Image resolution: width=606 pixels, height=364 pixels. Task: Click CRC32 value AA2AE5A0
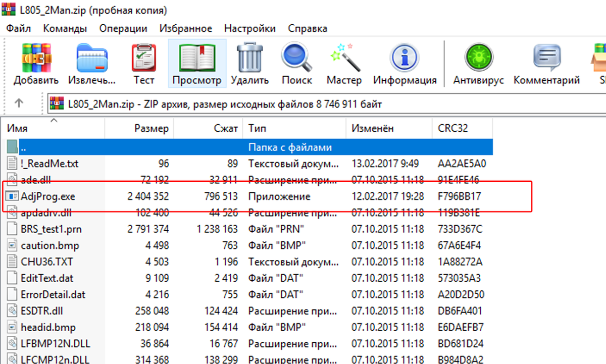click(462, 164)
